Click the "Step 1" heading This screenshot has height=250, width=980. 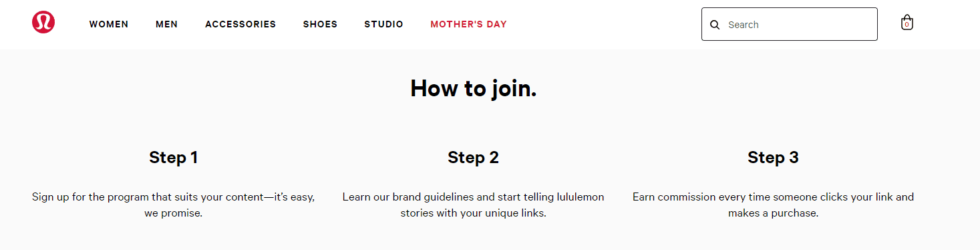pyautogui.click(x=173, y=157)
